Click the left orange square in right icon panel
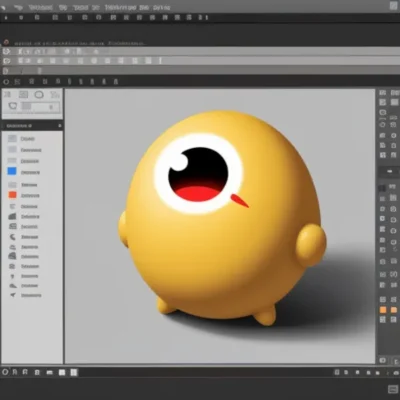400x400 pixels. 383,310
